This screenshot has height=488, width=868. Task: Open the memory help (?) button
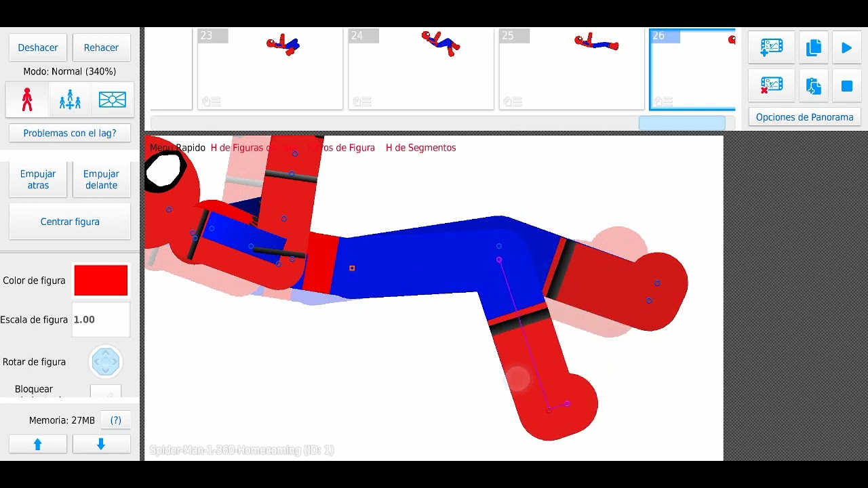(x=116, y=420)
